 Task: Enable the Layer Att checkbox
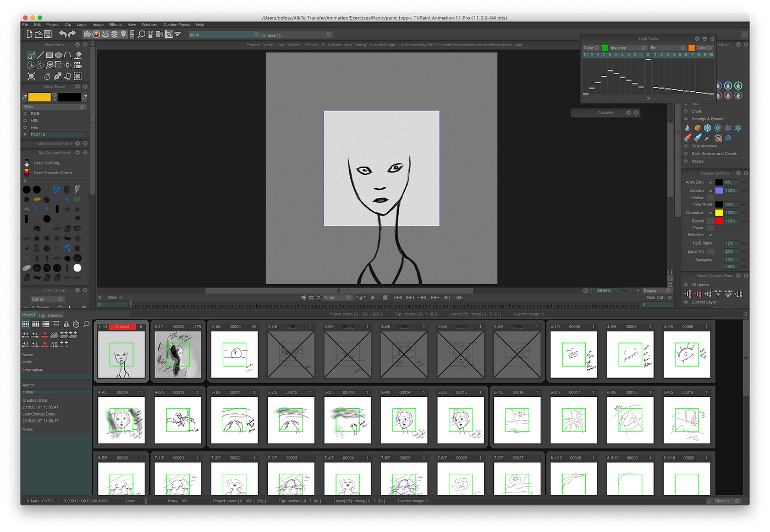click(710, 251)
